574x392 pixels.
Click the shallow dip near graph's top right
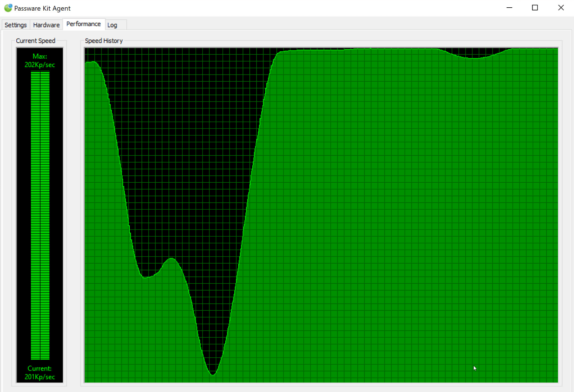coord(473,58)
